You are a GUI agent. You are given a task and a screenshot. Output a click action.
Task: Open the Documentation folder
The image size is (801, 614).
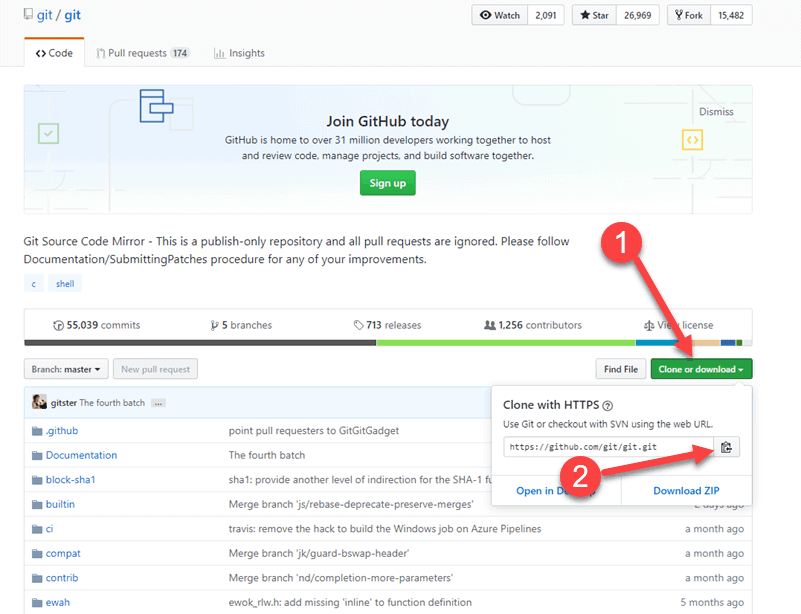point(81,456)
